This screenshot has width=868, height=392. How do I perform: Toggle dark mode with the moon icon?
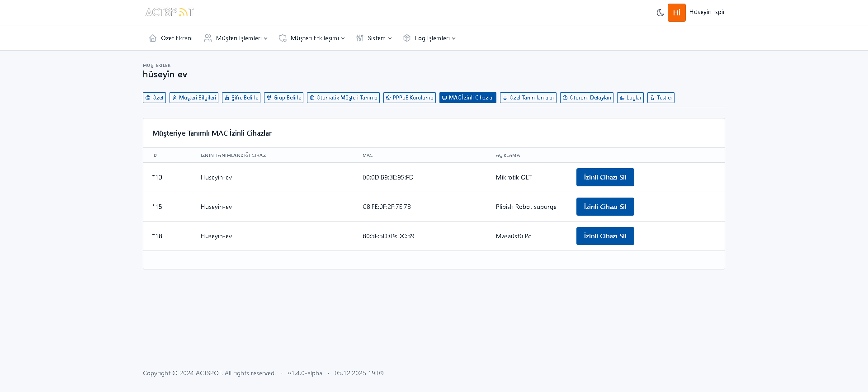[660, 13]
